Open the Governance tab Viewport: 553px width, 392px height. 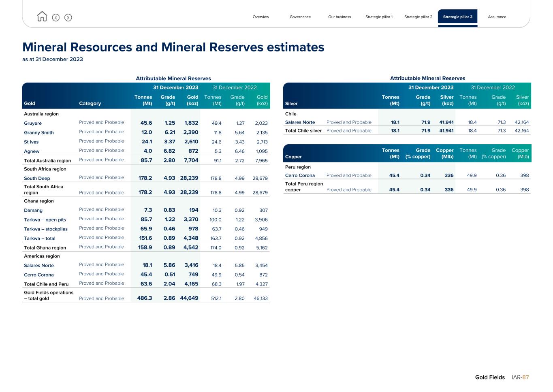(300, 17)
